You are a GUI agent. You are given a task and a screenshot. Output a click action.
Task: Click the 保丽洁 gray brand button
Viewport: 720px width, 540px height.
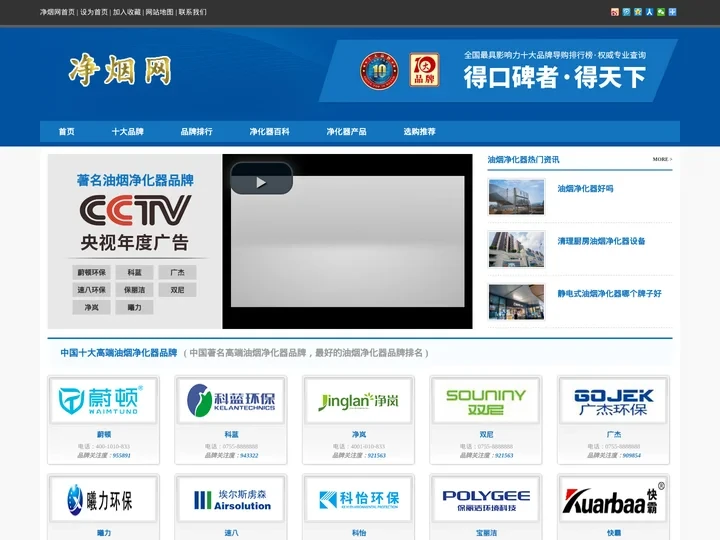(x=135, y=290)
